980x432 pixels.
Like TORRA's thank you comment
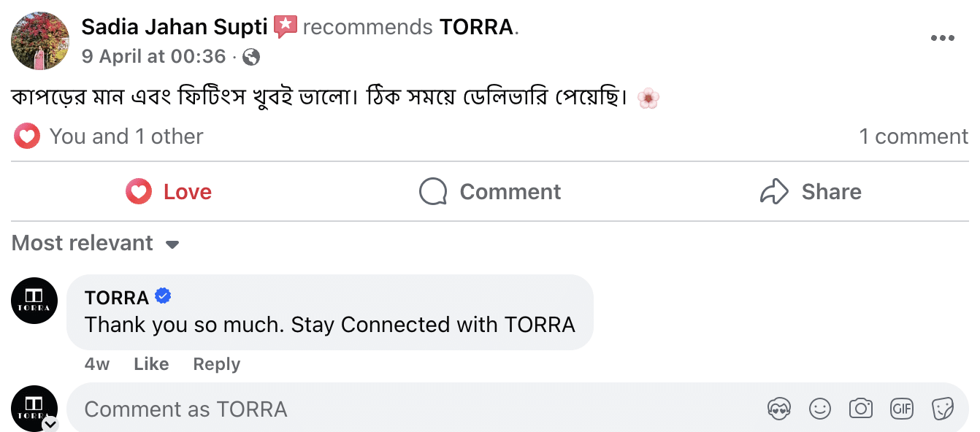tap(151, 364)
